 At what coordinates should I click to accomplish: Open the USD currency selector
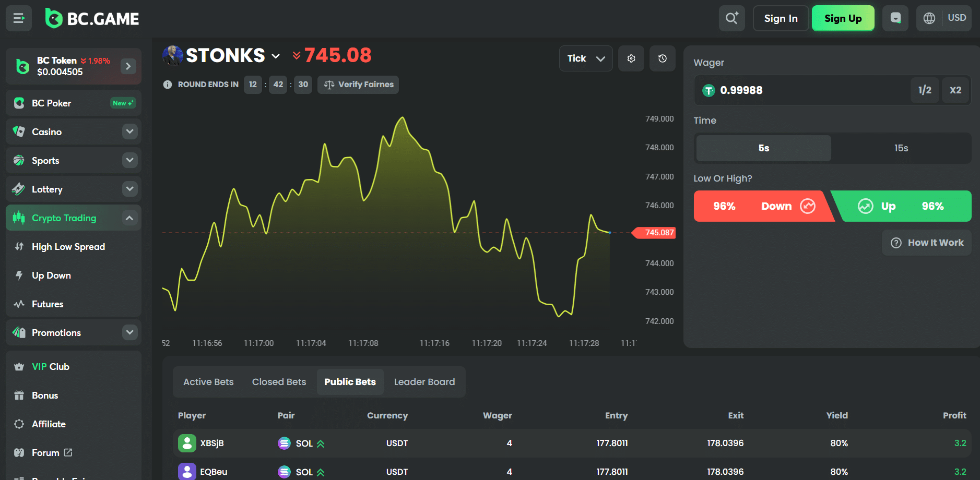957,18
